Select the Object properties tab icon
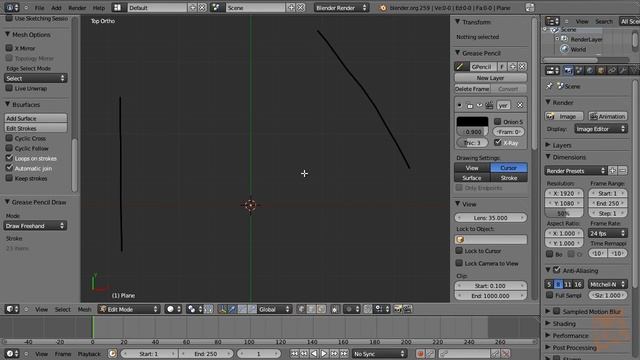 tap(600, 71)
